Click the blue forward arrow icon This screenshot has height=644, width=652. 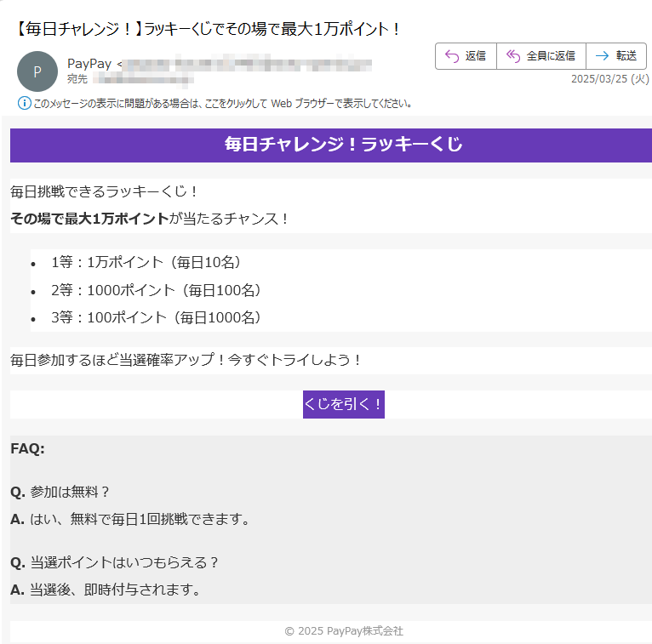click(x=602, y=55)
